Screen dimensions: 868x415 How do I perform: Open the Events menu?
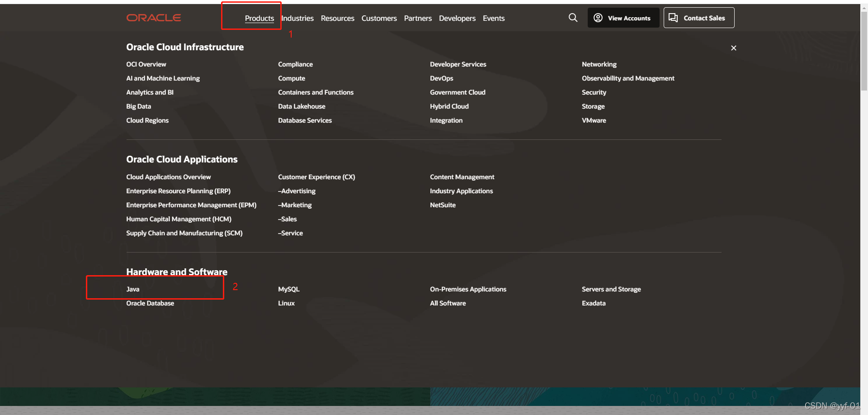494,18
